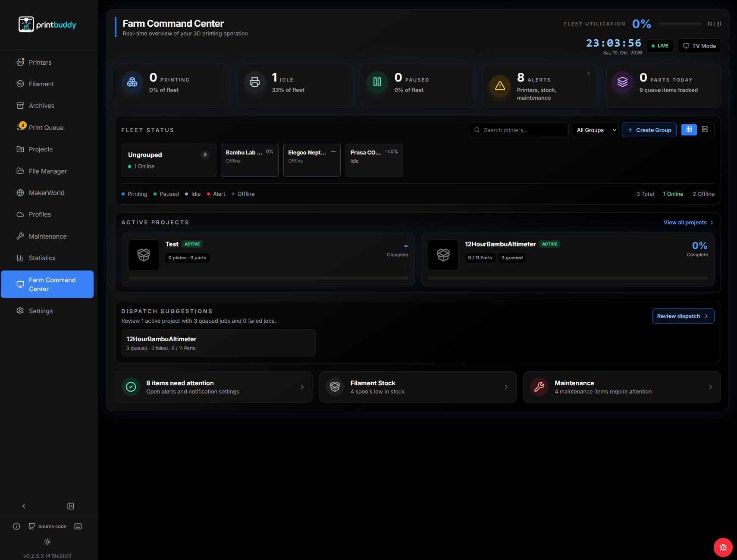Viewport: 737px width, 560px height.
Task: Open the printbuddy logo home link
Action: tap(47, 25)
